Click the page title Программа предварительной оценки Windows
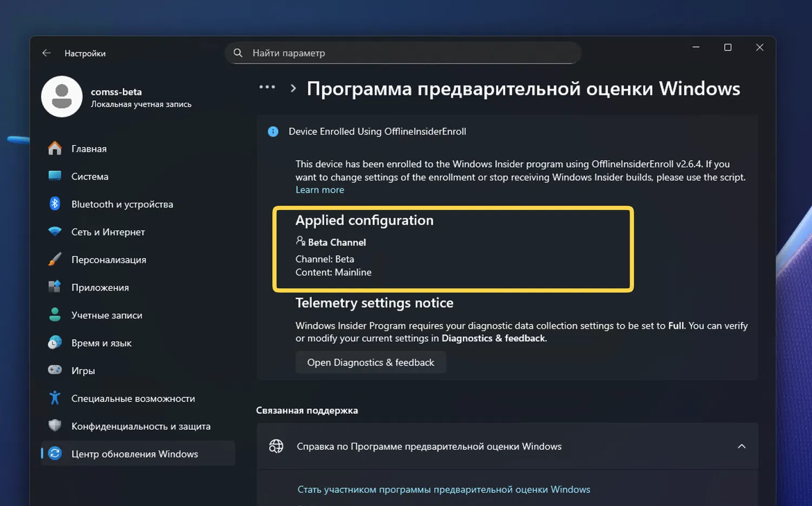This screenshot has width=812, height=506. (523, 88)
